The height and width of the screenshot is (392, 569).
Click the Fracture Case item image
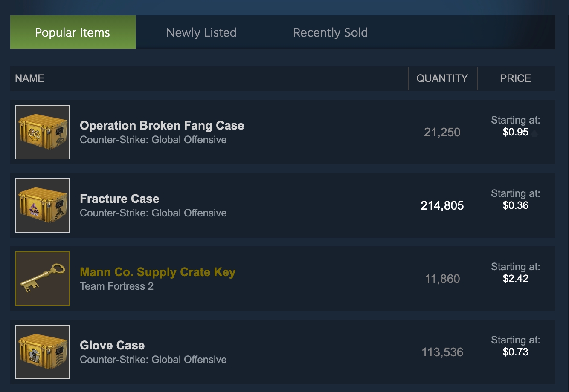click(43, 205)
